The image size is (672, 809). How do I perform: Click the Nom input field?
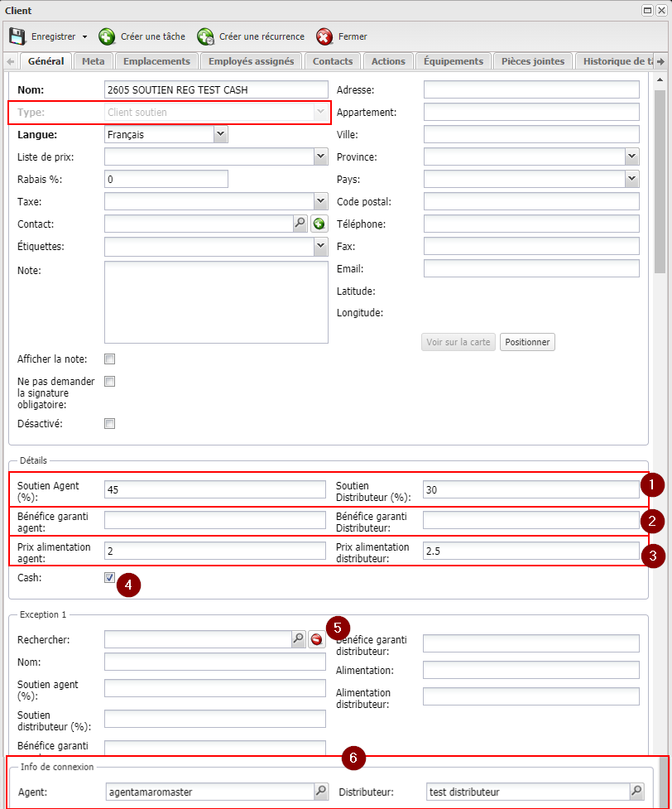click(x=216, y=89)
